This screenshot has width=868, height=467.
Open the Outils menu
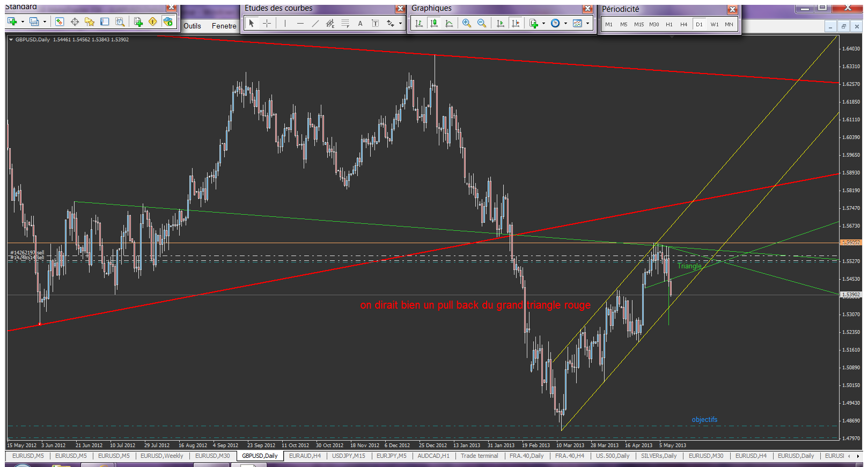[x=192, y=26]
